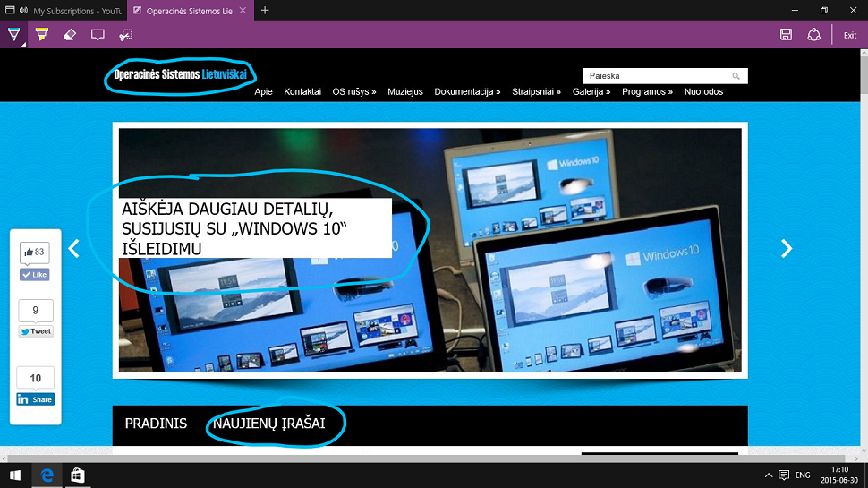This screenshot has width=868, height=488.
Task: Click the search magnifier icon in Paieška
Action: click(736, 76)
